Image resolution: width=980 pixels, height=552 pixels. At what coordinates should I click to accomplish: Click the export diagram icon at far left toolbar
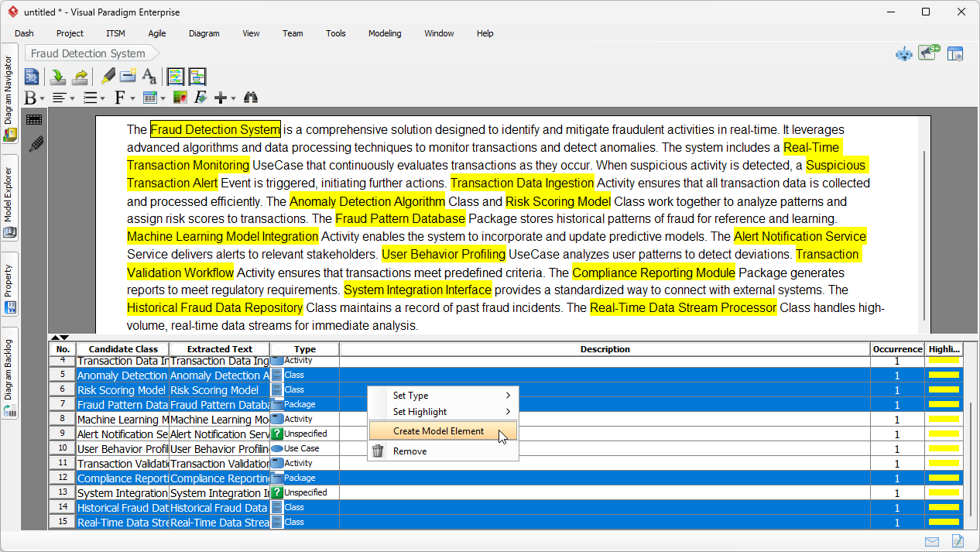coord(32,76)
